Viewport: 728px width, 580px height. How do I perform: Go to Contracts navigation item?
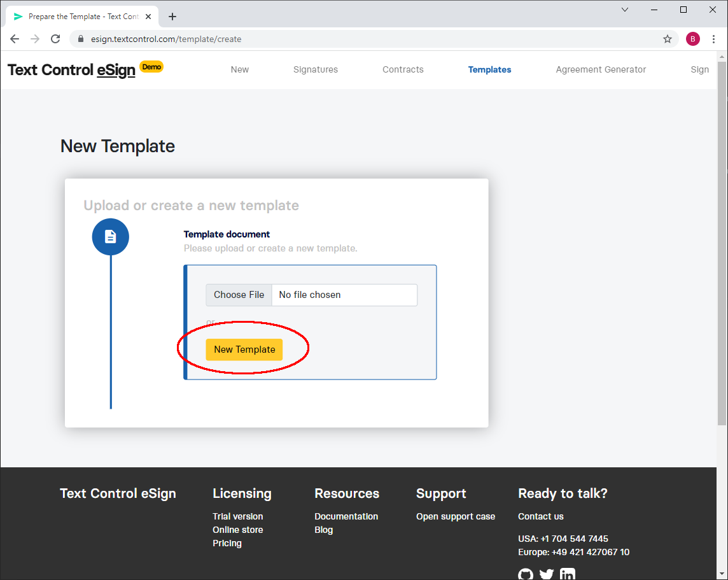[403, 69]
